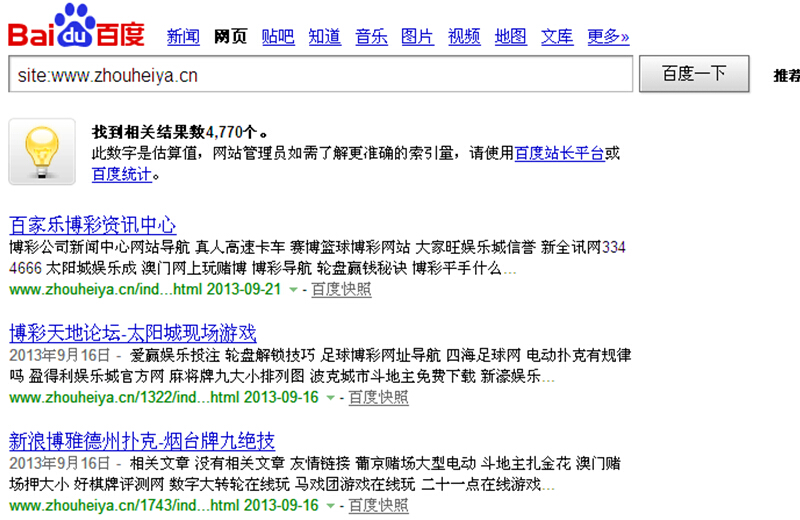Open result 新浪博雅德州扑克-烟台牌九绝技
800x520 pixels.
[x=142, y=441]
